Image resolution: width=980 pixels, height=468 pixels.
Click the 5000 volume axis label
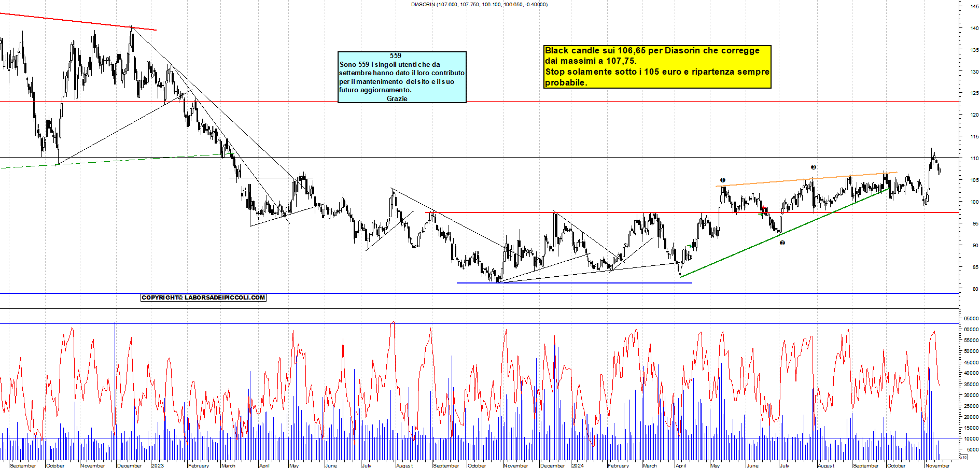tap(972, 450)
